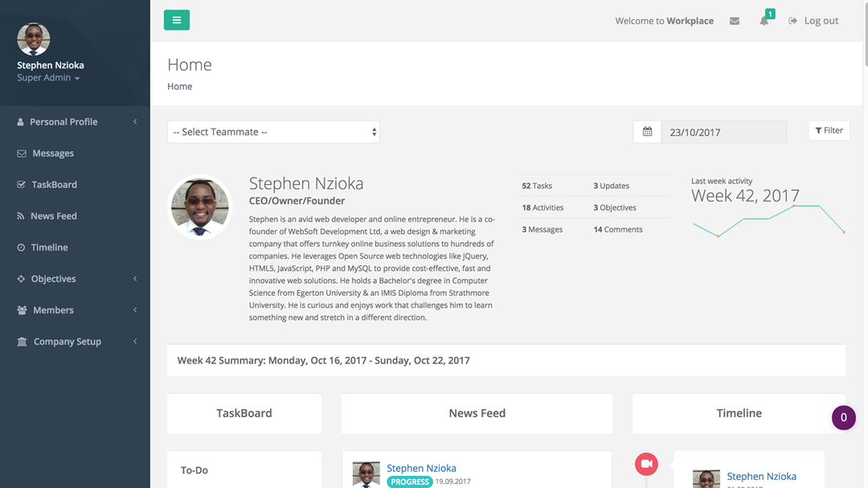Open the envelope messages icon in header
The width and height of the screenshot is (868, 488).
(735, 21)
